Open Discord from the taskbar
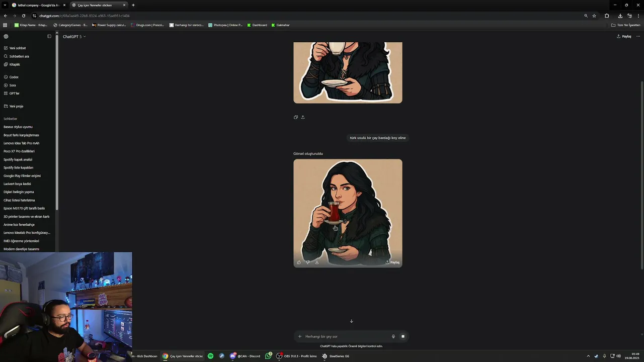Viewport: 644px width, 362px height. [245, 356]
